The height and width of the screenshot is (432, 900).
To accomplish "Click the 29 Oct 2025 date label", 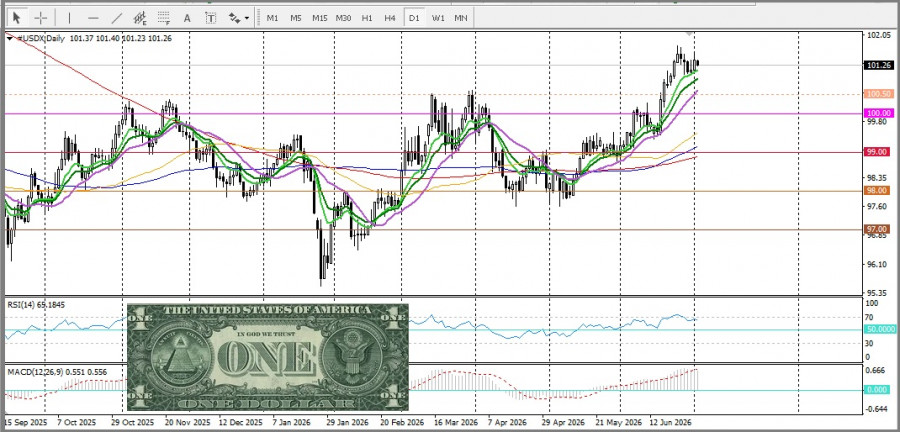I will (132, 421).
